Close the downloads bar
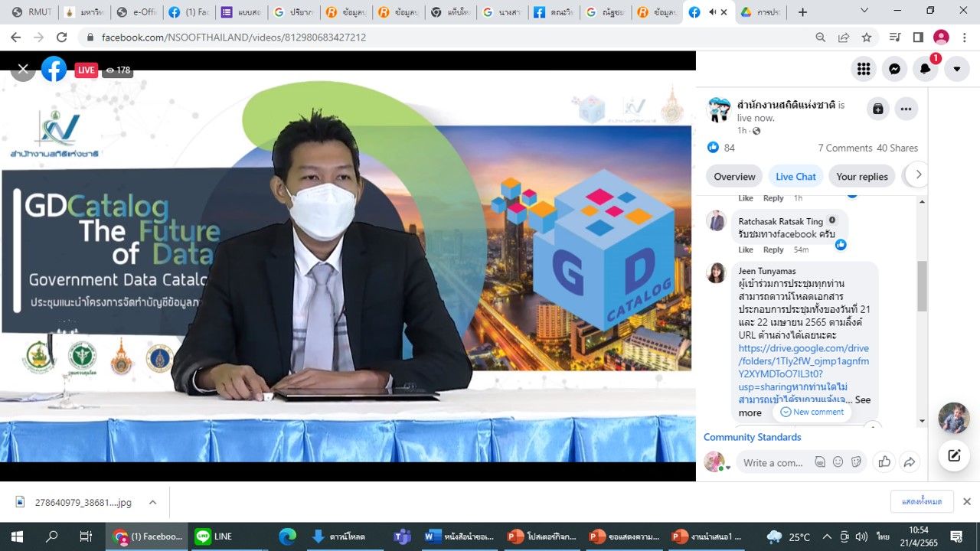The height and width of the screenshot is (551, 980). 966,501
